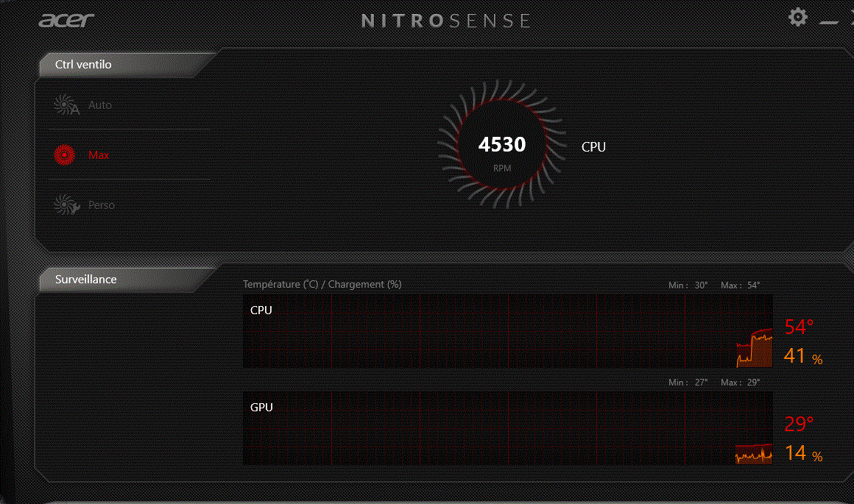The width and height of the screenshot is (854, 504).
Task: Click the GPU load reading 14 %
Action: click(x=803, y=452)
